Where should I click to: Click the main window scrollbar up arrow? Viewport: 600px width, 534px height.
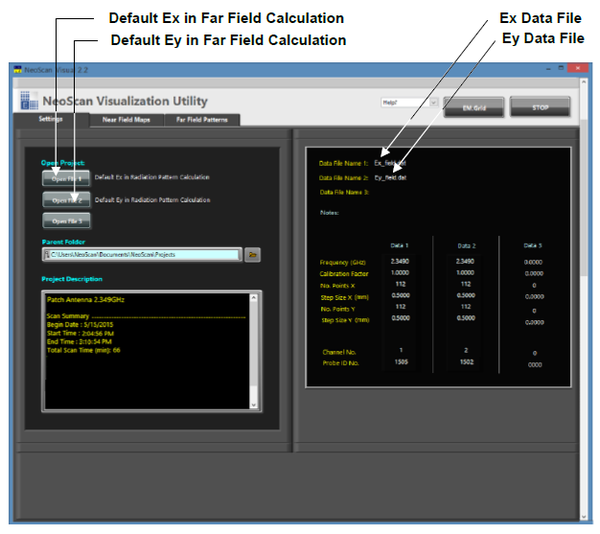[584, 82]
